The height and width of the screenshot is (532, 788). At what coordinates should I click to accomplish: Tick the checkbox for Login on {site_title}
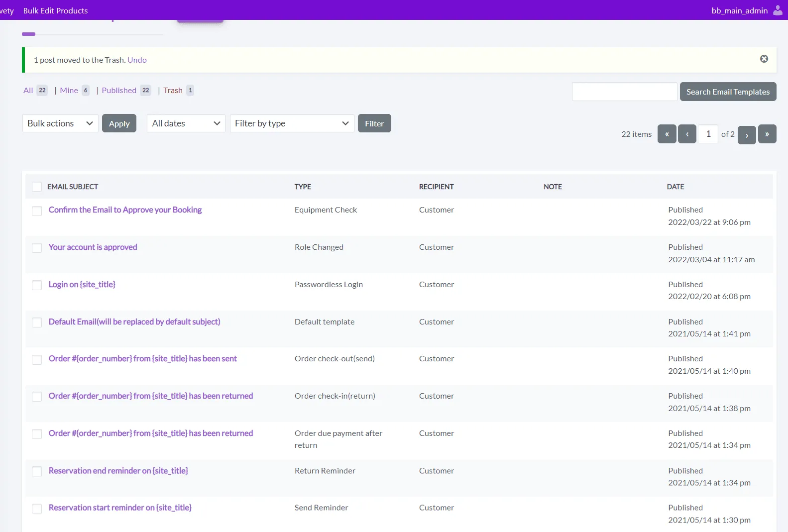click(37, 285)
